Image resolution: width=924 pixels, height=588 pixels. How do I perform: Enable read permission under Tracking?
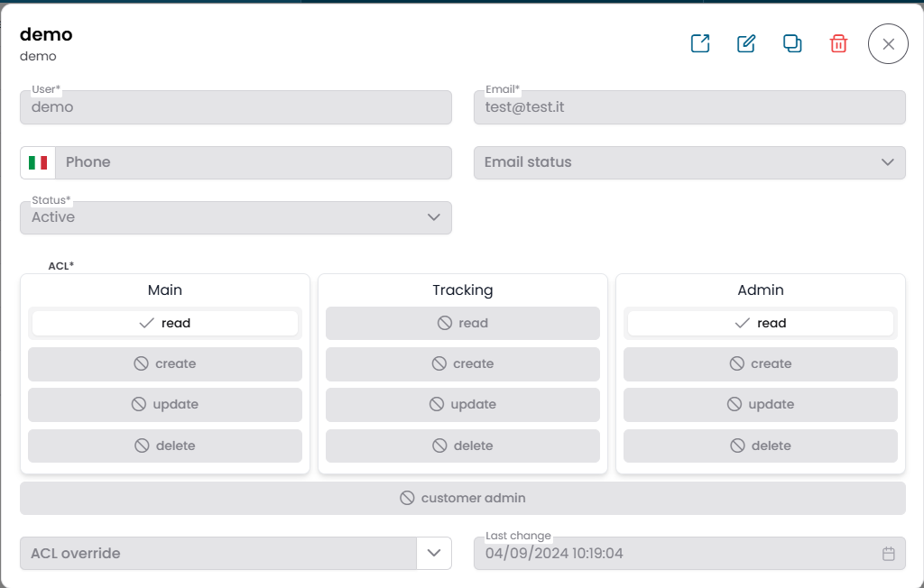click(463, 324)
